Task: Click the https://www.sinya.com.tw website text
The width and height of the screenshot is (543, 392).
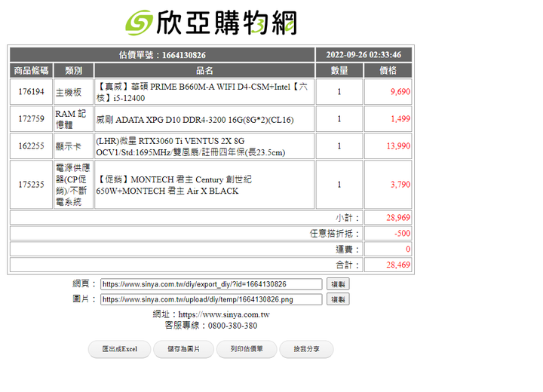Action: pos(224,314)
